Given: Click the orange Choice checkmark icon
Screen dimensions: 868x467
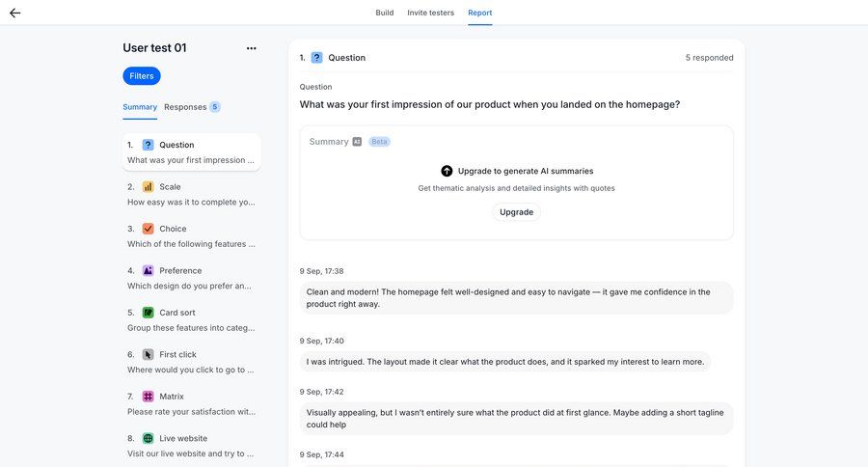Looking at the screenshot, I should tap(148, 229).
